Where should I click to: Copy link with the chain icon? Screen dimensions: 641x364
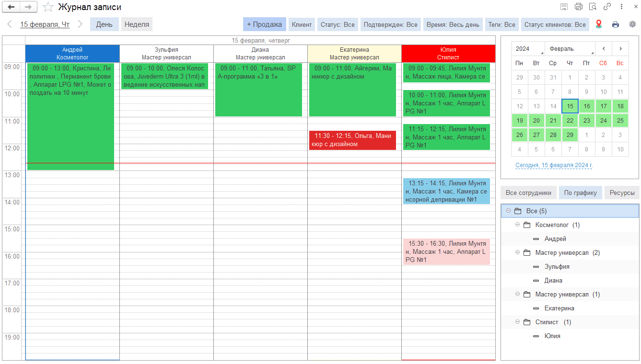coord(607,7)
